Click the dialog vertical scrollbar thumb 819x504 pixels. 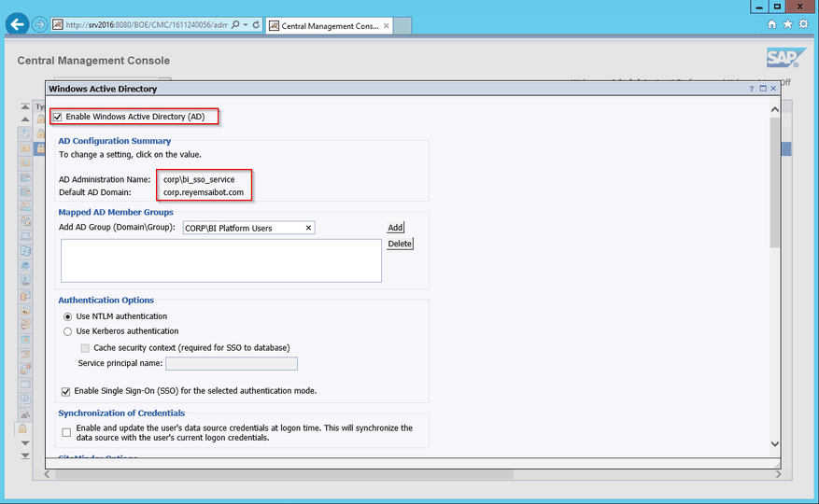tap(775, 183)
